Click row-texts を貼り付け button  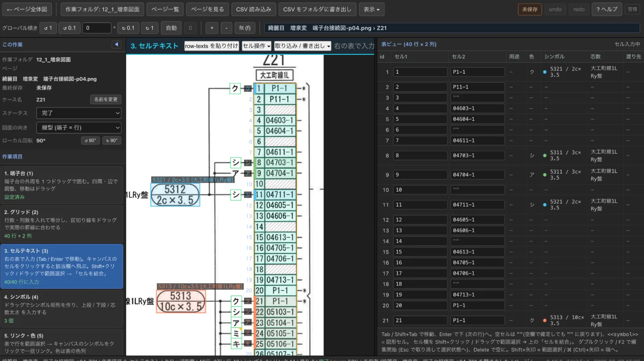click(211, 46)
